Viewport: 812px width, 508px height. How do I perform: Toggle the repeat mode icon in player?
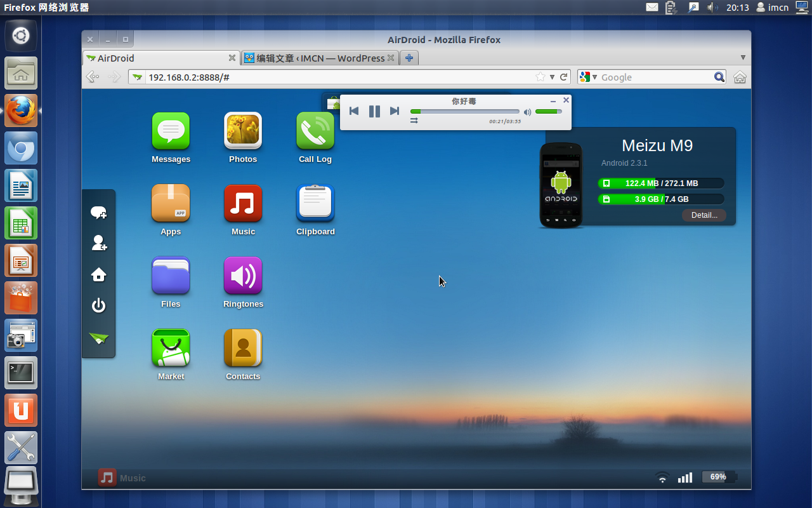pyautogui.click(x=414, y=121)
